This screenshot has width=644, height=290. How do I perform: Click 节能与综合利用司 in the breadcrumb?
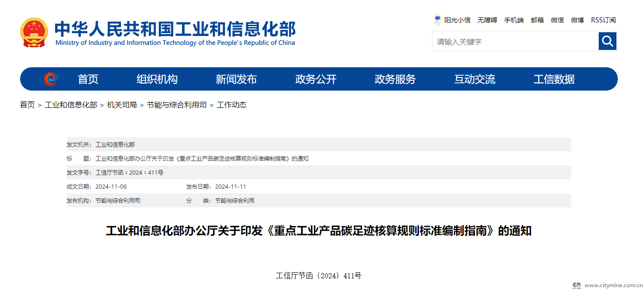pyautogui.click(x=177, y=105)
